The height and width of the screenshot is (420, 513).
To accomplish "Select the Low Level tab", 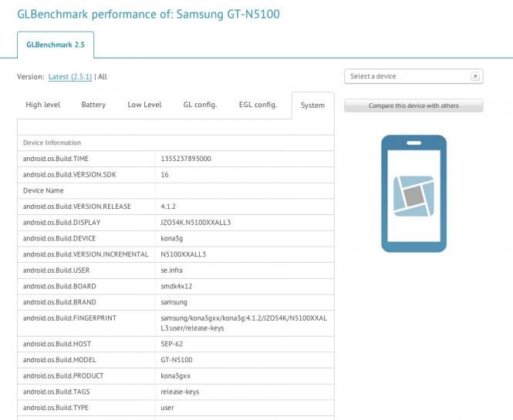I will click(144, 105).
